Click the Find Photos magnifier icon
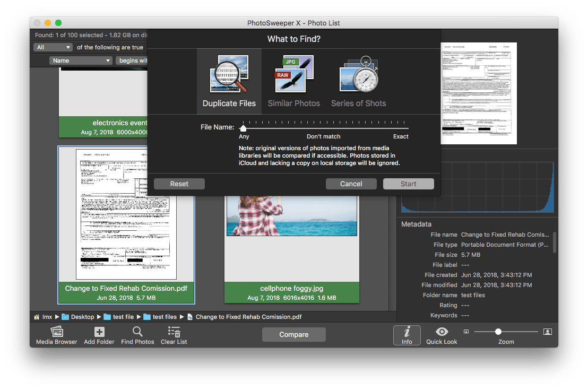Screen dimensions: 588x390 point(137,332)
